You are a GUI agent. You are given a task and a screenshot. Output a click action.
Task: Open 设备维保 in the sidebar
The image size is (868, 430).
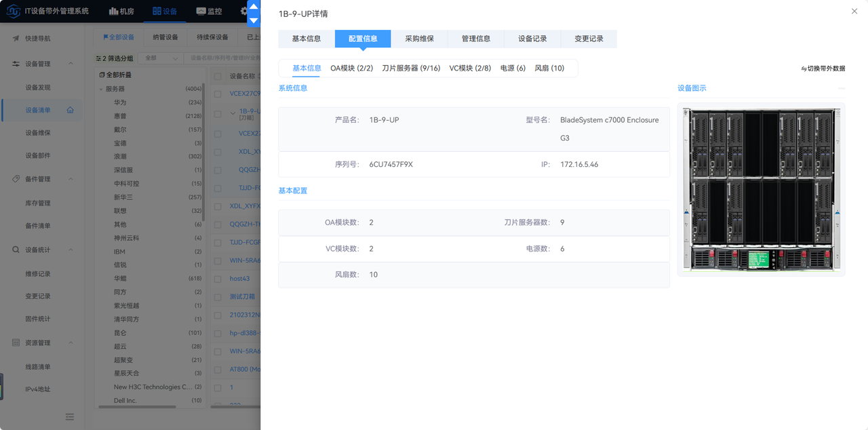pos(38,133)
